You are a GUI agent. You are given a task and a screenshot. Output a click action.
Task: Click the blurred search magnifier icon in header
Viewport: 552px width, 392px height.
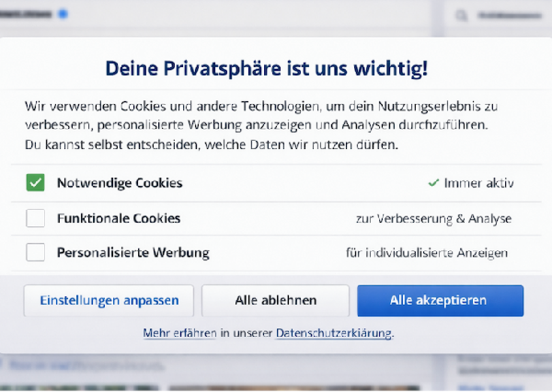(462, 16)
